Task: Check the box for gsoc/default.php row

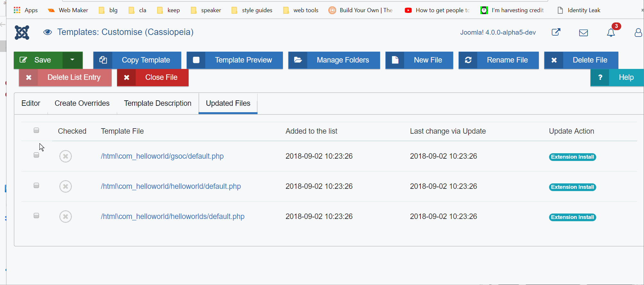Action: (x=36, y=155)
